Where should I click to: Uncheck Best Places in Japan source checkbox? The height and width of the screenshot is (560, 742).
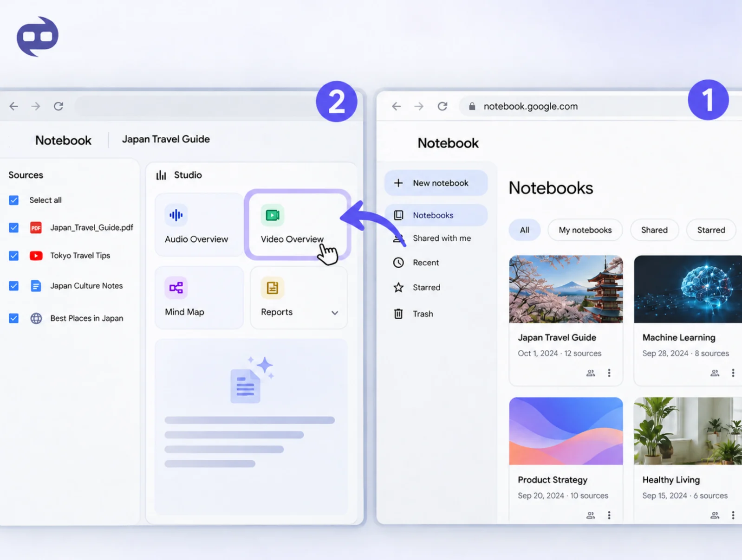pos(14,318)
